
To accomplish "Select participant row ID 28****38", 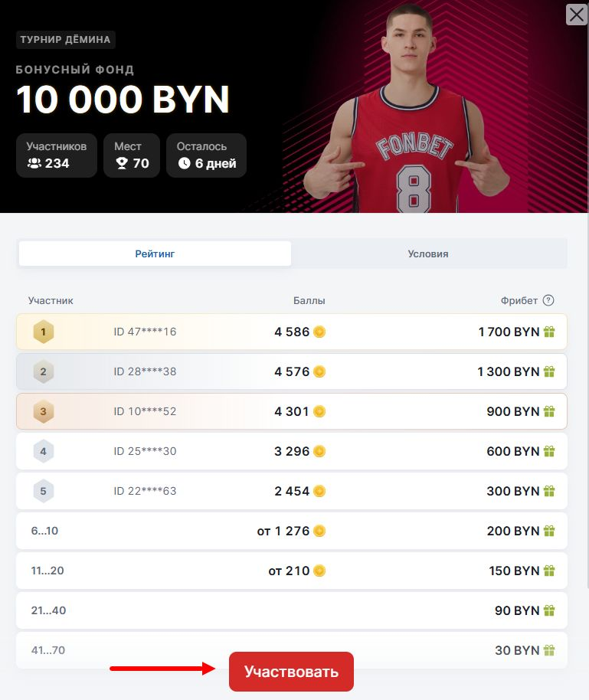I will coord(291,372).
